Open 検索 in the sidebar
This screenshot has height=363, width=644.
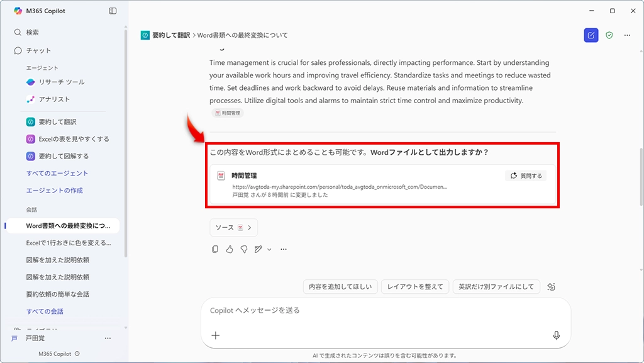point(33,32)
